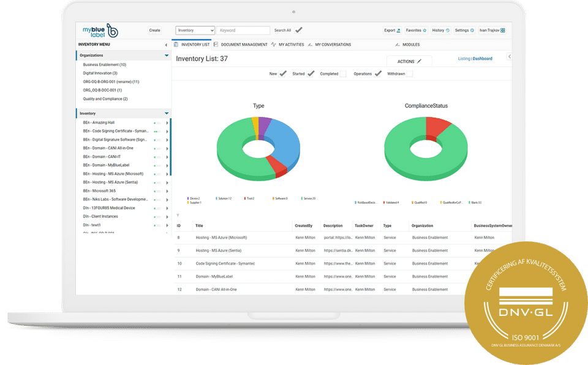Screen dimensions: 588x365
Task: Sort by Organization column header
Action: pyautogui.click(x=422, y=226)
